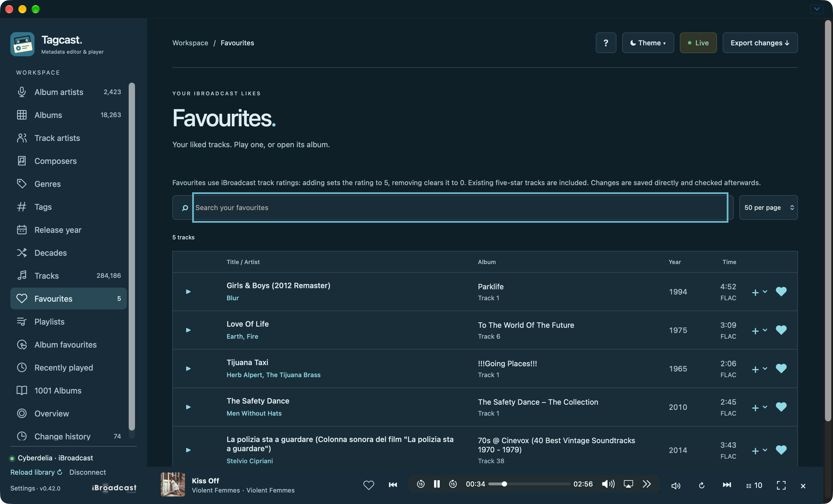Screen dimensions: 833x504
Task: Enter fullscreen player view
Action: coord(781,485)
